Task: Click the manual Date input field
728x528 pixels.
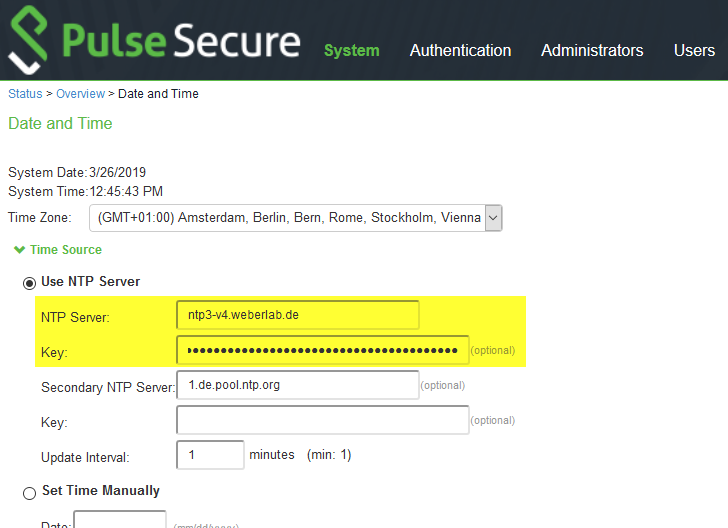Action: pos(120,520)
